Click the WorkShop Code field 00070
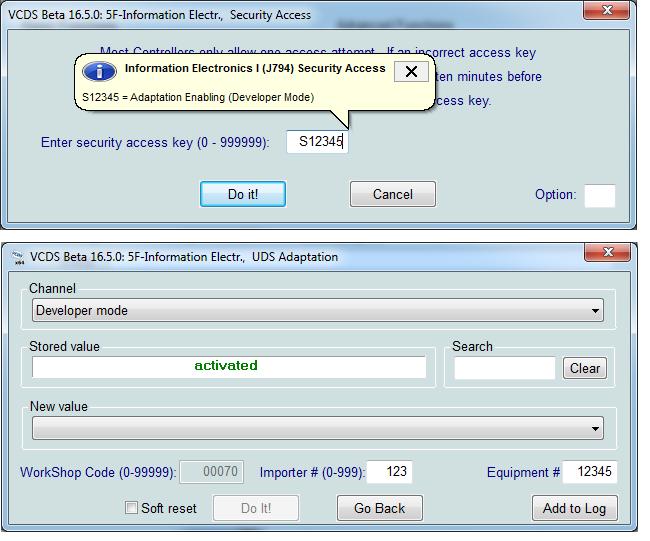Screen dimensions: 650x541 click(x=211, y=472)
